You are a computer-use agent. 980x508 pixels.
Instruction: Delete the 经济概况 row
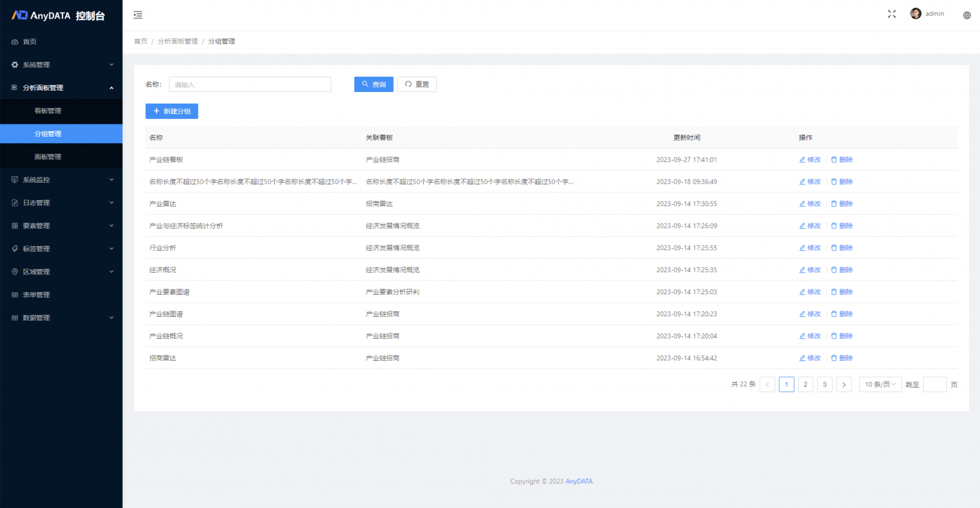[x=842, y=270]
